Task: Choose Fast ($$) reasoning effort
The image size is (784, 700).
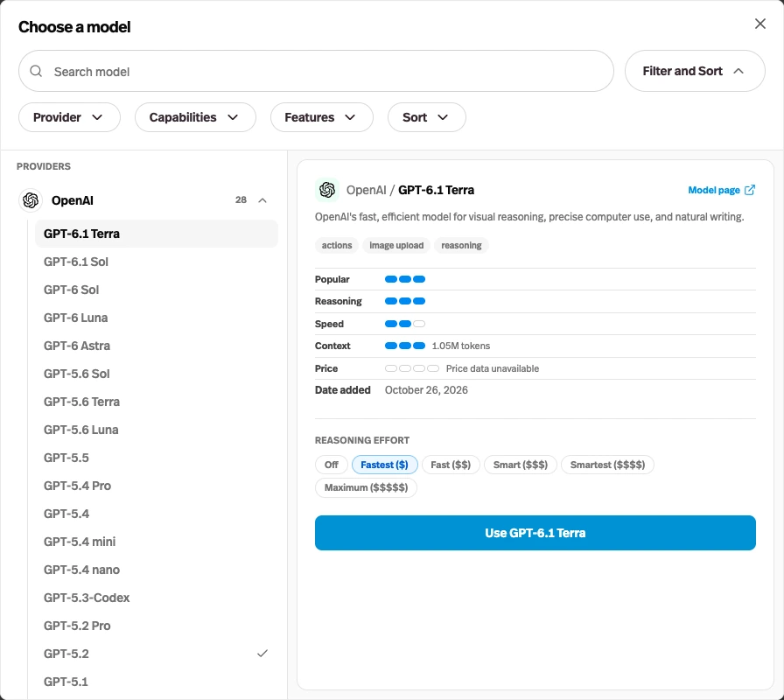Action: [451, 465]
